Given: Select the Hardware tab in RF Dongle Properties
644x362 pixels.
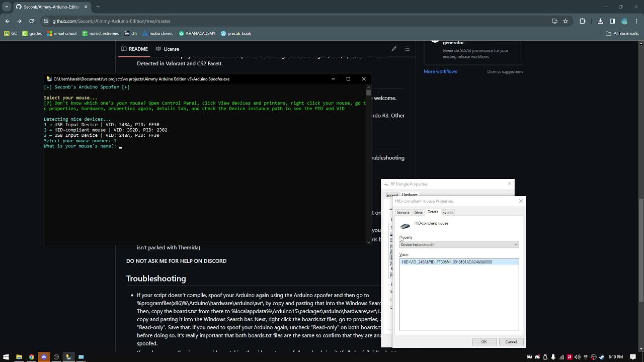Looking at the screenshot, I should [410, 195].
